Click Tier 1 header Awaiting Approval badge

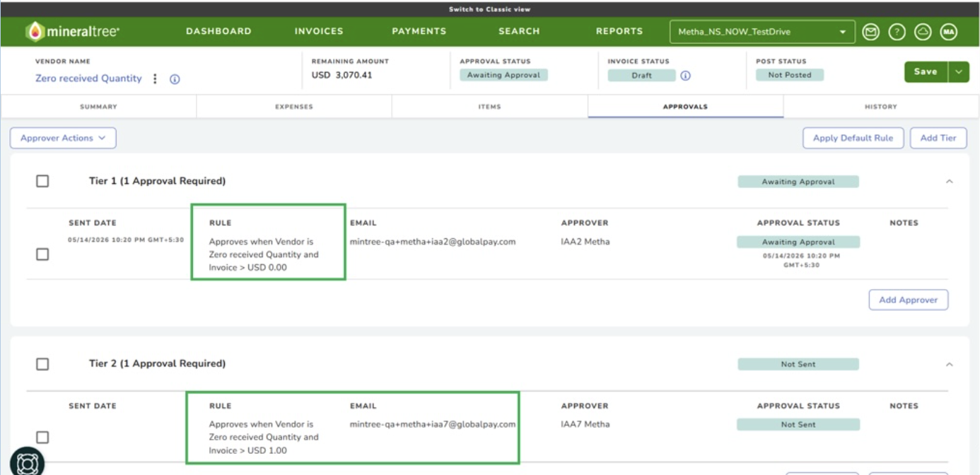point(798,182)
